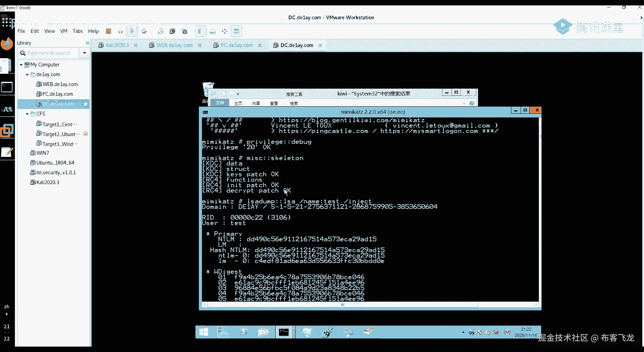Open the 共享 ribbon tab in Explorer
Viewport: 644px width, 352px height.
coord(256,103)
